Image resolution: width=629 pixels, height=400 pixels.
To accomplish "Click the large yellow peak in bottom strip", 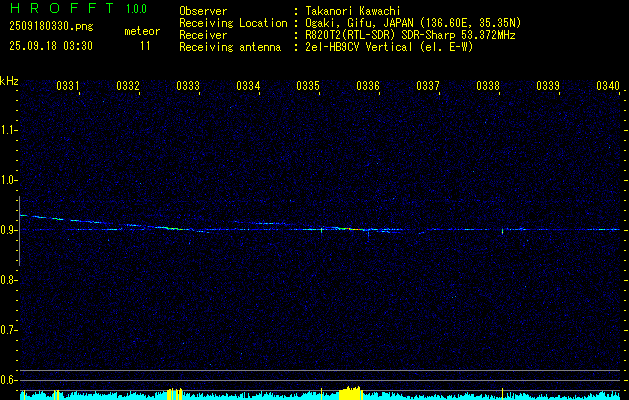I will click(x=350, y=392).
